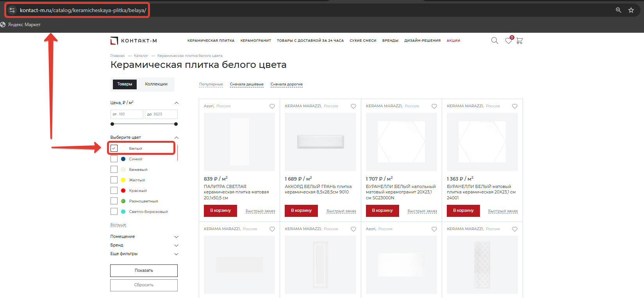Viewport: 644px width, 298px height.
Task: Click maximum price field до 3523
Action: click(x=161, y=114)
